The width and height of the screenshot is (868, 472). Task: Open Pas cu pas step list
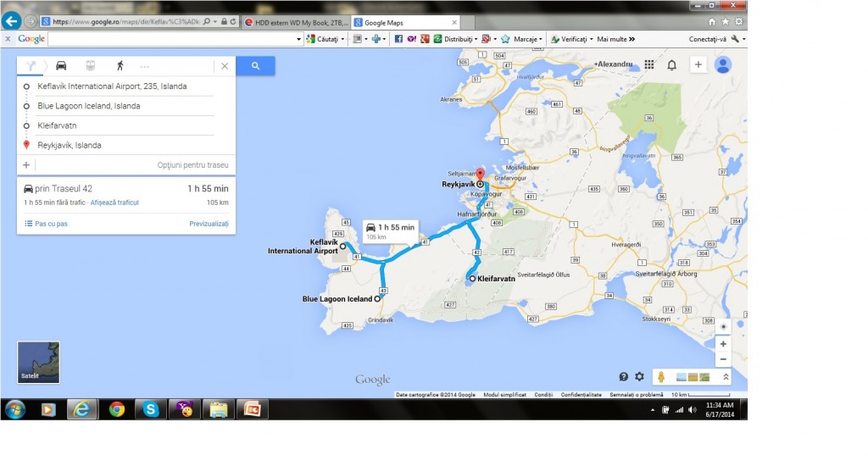pyautogui.click(x=47, y=224)
